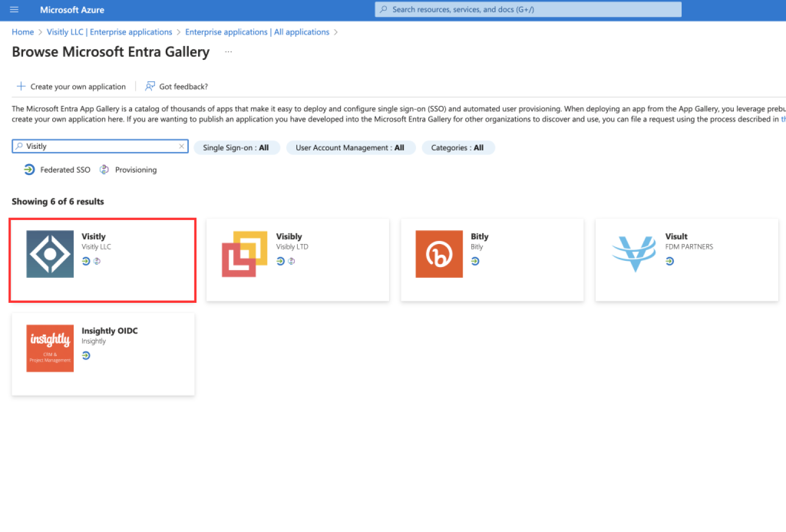Click the Insightly OIDC app title
Screen dimensions: 786x532
click(x=110, y=331)
